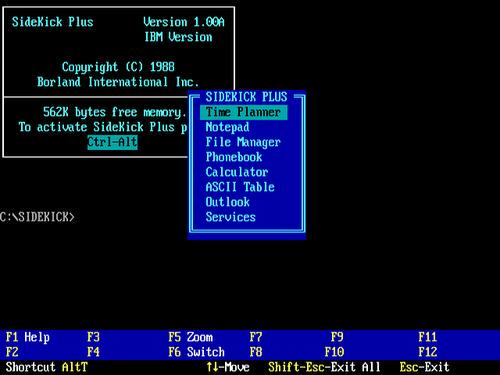
Task: Click the F12 key label
Action: [428, 352]
